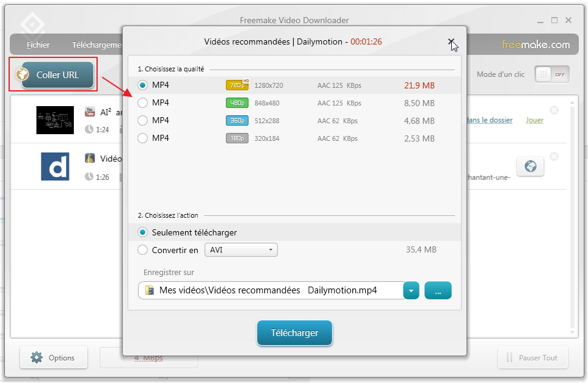The height and width of the screenshot is (383, 588).
Task: Expand the save location dropdown arrow
Action: click(411, 290)
